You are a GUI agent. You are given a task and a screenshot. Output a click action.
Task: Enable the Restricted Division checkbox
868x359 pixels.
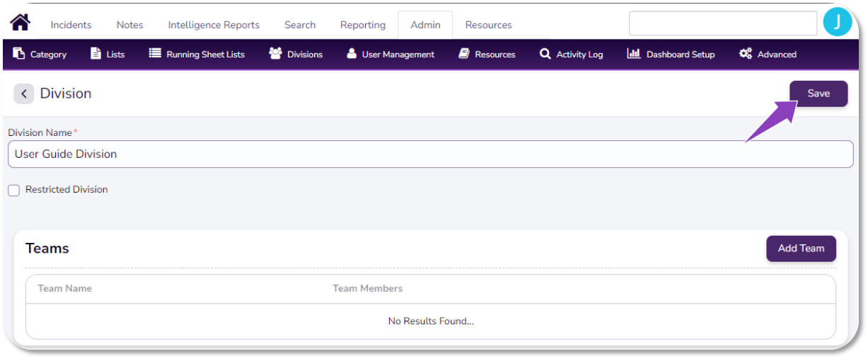click(13, 190)
